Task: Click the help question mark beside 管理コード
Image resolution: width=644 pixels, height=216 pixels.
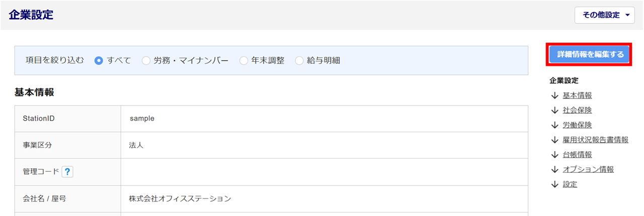Action: (x=68, y=172)
